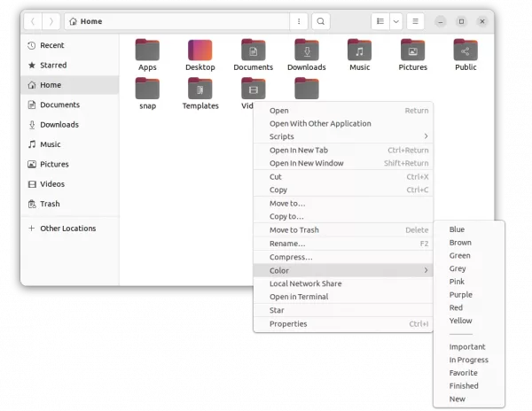Pick Yellow folder color

coord(469,321)
